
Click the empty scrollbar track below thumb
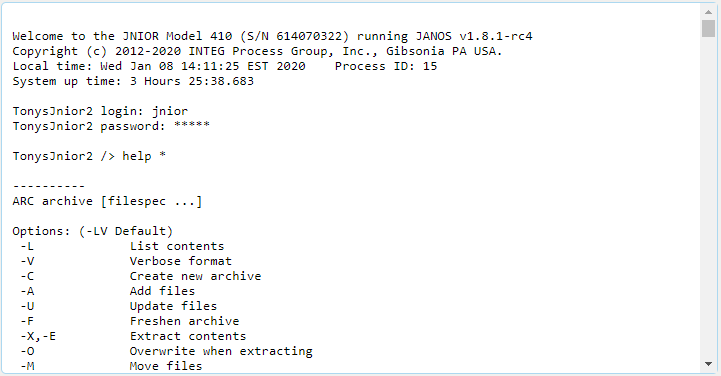tap(708, 198)
